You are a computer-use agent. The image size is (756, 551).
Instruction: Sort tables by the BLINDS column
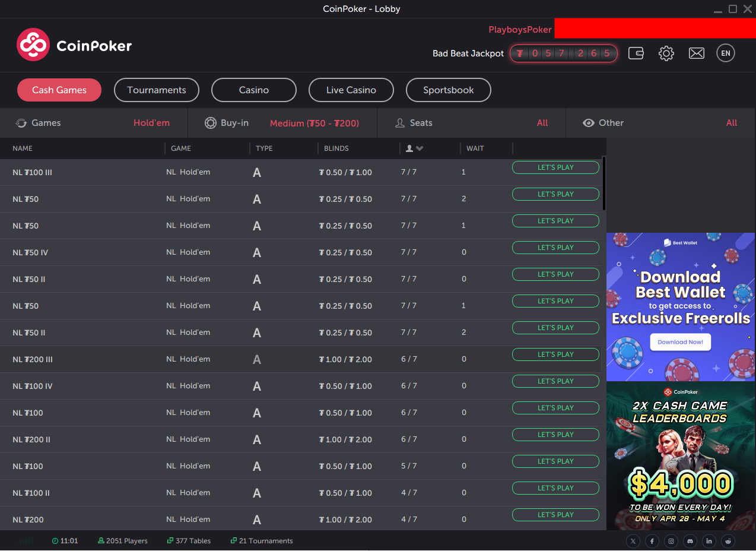coord(336,148)
